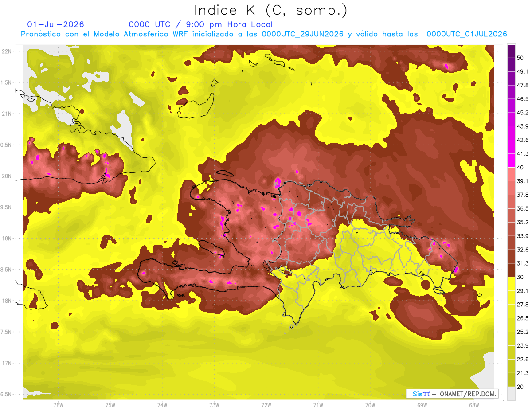The height and width of the screenshot is (411, 532).
Task: Click the latitude axis label "22N"
Action: 8,51
